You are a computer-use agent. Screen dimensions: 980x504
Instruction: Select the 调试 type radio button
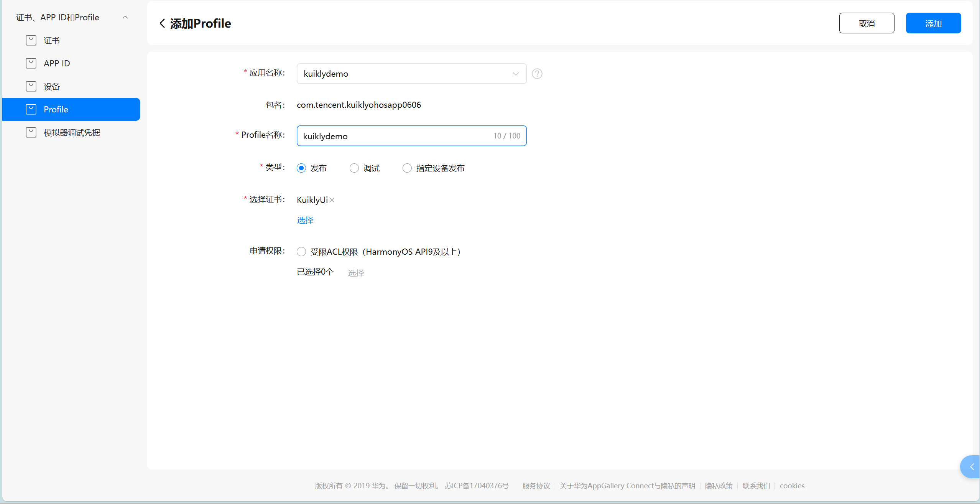[354, 168]
